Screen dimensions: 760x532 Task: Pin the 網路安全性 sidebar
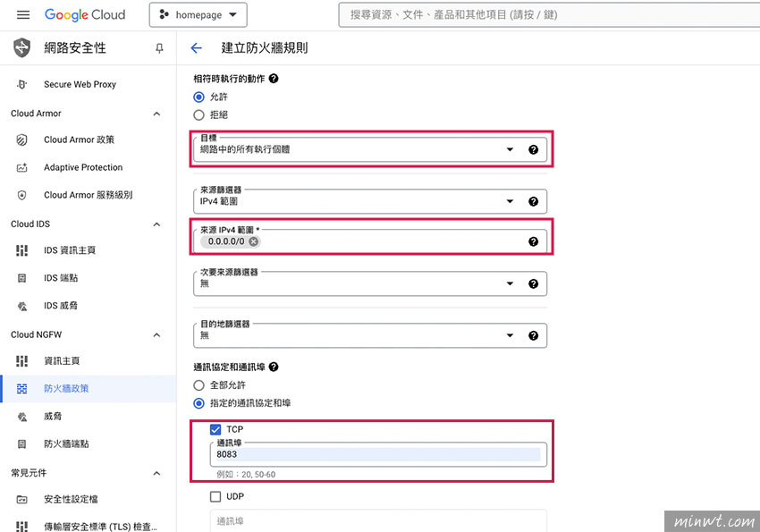[159, 48]
